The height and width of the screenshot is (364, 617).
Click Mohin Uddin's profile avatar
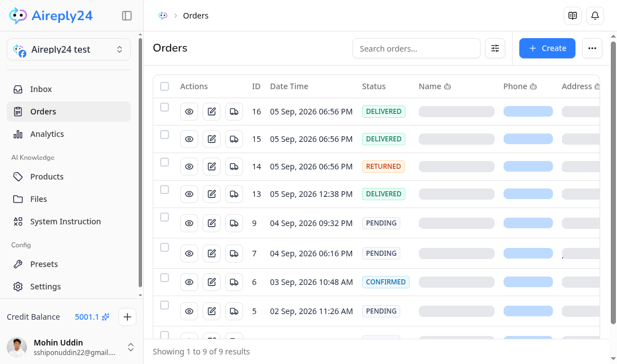(17, 347)
